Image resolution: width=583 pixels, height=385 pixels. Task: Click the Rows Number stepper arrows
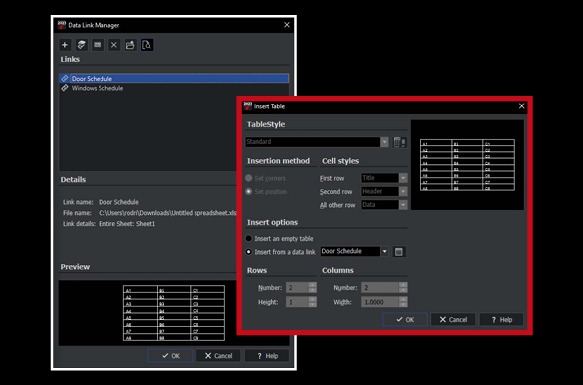click(x=312, y=288)
